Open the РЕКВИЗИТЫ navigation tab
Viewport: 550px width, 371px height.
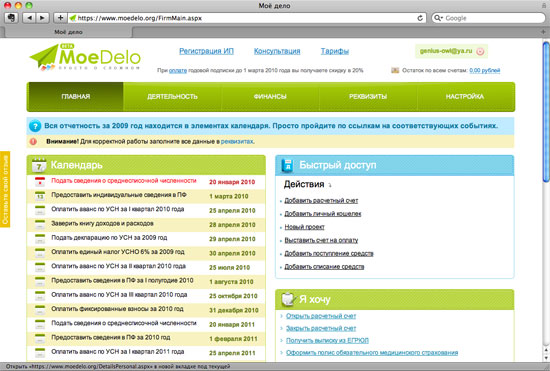point(368,97)
